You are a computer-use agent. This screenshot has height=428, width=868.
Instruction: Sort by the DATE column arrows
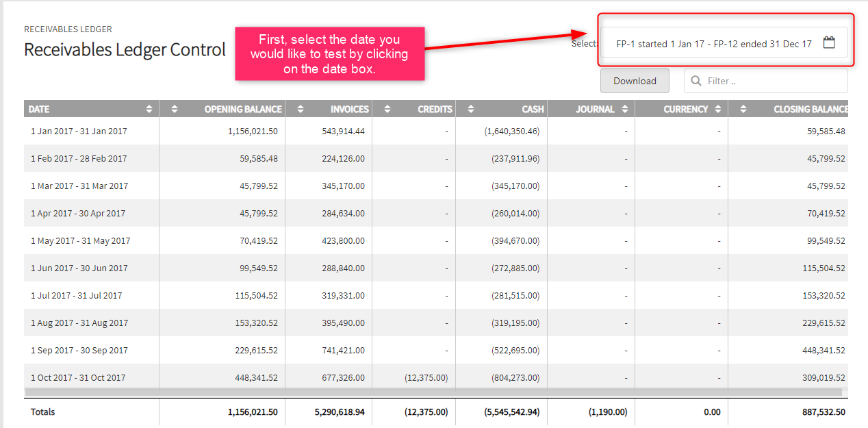tap(149, 109)
